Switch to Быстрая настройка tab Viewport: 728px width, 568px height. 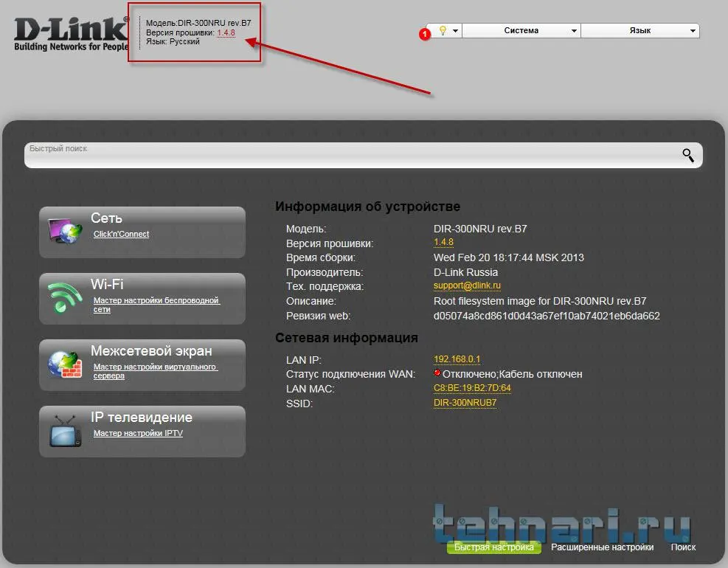pyautogui.click(x=494, y=547)
